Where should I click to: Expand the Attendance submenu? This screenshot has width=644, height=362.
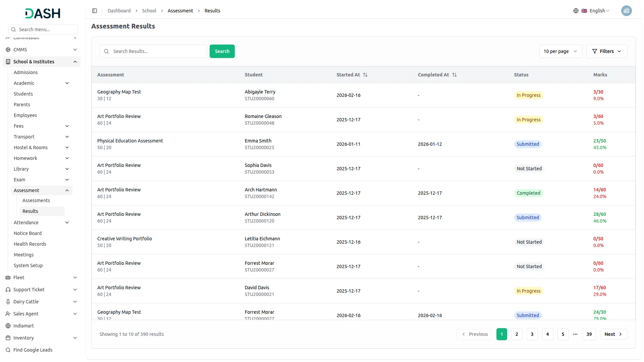[x=67, y=223]
